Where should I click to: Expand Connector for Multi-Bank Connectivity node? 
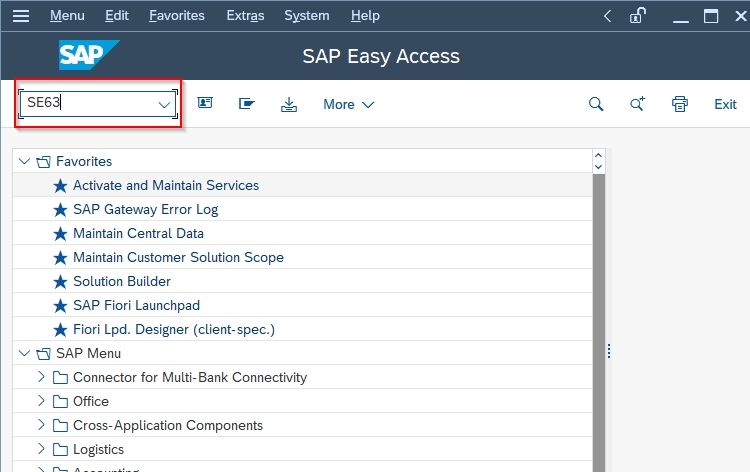point(41,377)
